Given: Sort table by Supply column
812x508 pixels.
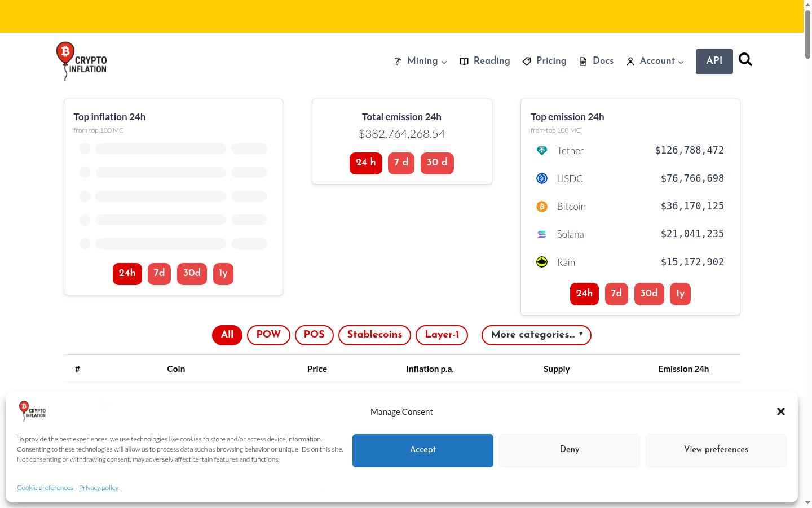Looking at the screenshot, I should point(557,369).
